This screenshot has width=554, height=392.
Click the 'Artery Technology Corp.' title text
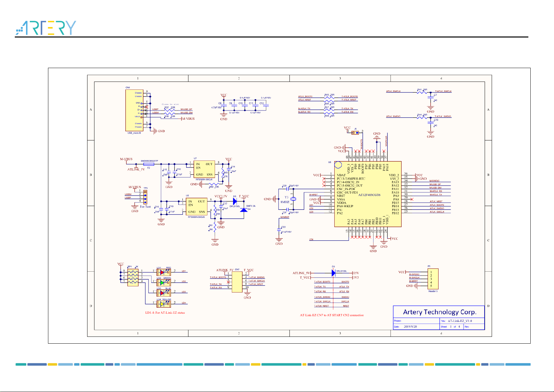coord(439,312)
